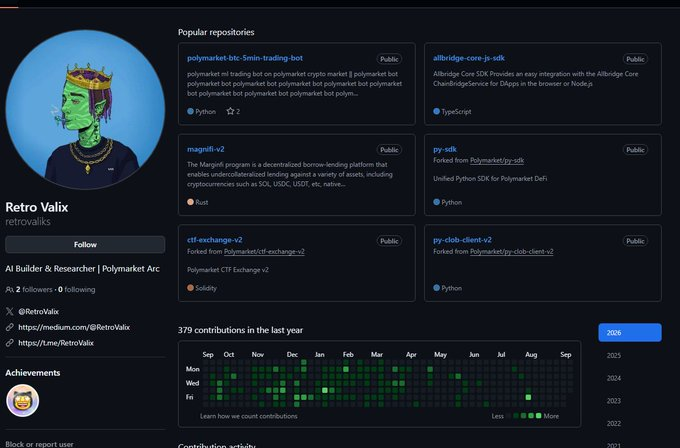The width and height of the screenshot is (680, 448).
Task: Open the @RetroValix X profile link
Action: [x=39, y=311]
